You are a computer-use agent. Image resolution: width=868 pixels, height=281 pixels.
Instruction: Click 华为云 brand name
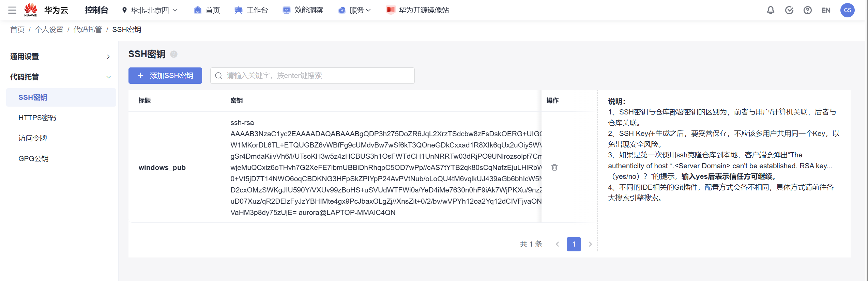click(x=56, y=10)
